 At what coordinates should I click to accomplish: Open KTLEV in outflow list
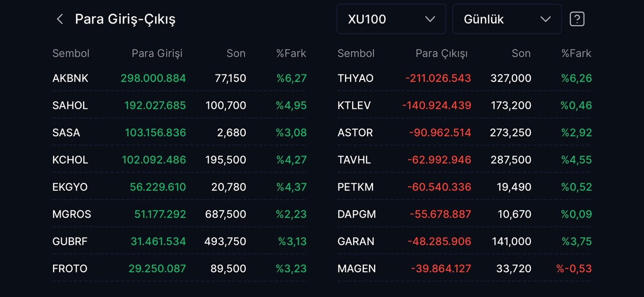(465, 105)
